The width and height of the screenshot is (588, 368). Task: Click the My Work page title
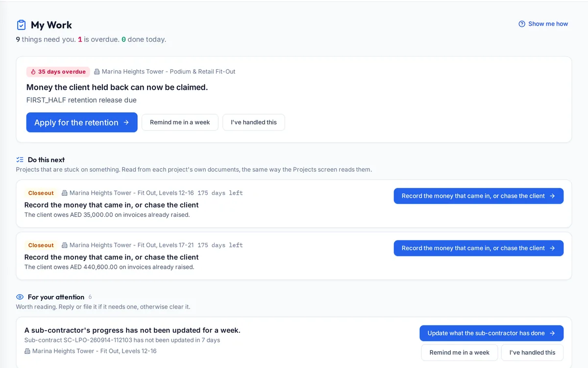tap(51, 25)
